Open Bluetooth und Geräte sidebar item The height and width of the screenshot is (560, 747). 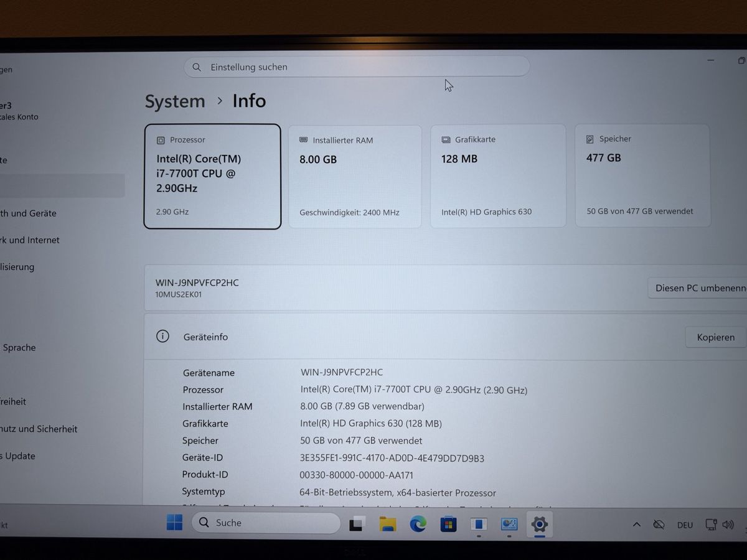click(x=28, y=213)
